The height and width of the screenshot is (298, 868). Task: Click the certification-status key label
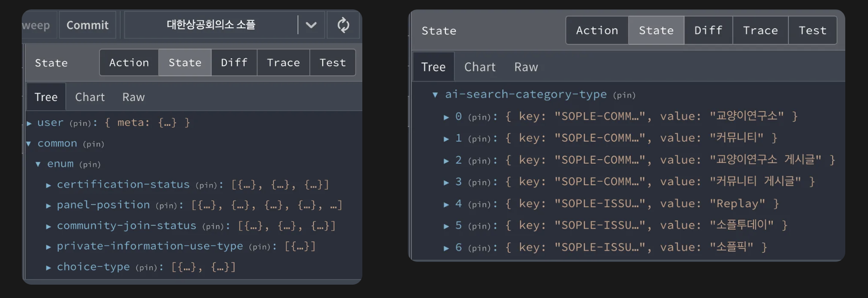point(123,184)
